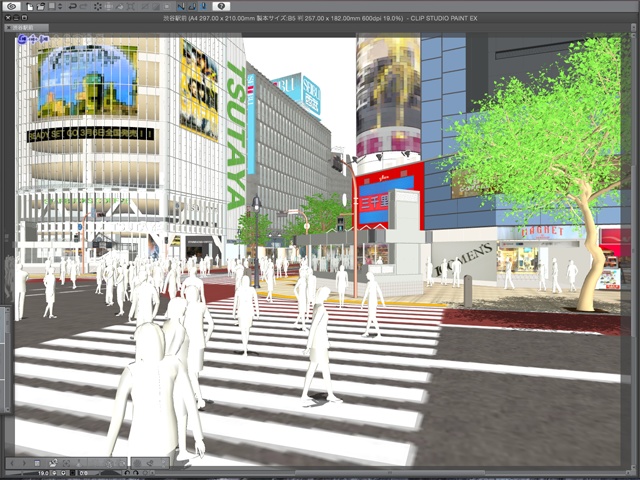Select the camera pan manipulator on canvas
The width and height of the screenshot is (640, 480).
click(33, 39)
